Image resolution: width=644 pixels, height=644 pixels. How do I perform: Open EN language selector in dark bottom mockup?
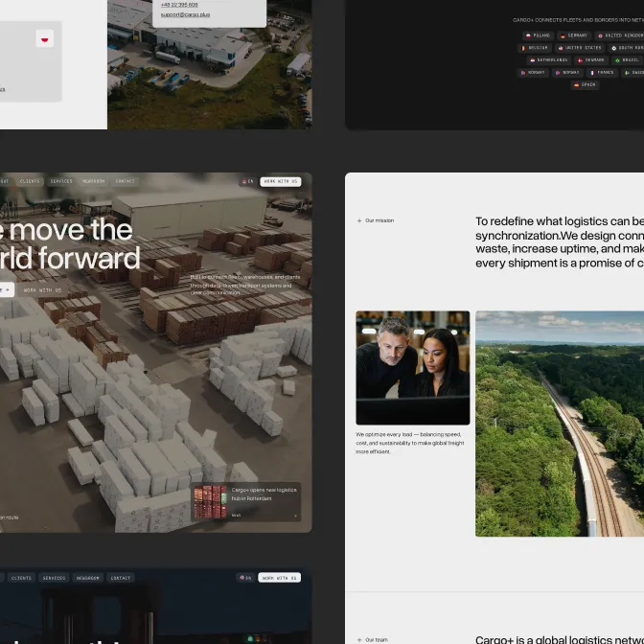(245, 578)
